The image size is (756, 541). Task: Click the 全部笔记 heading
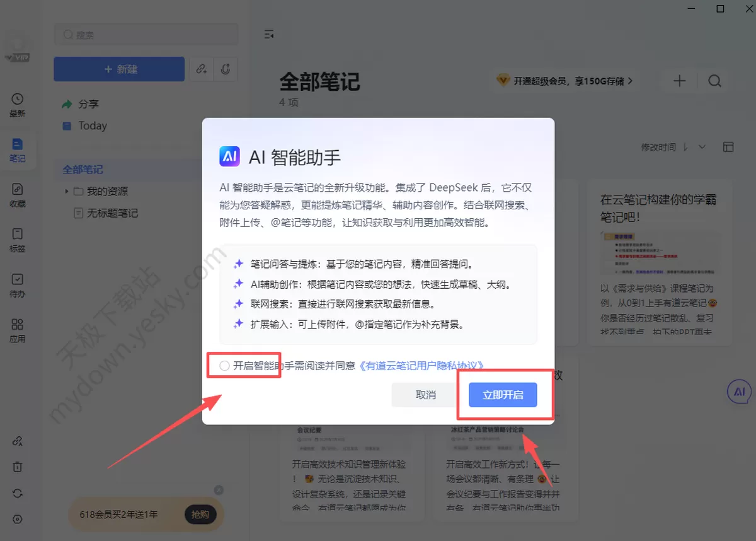(x=319, y=82)
